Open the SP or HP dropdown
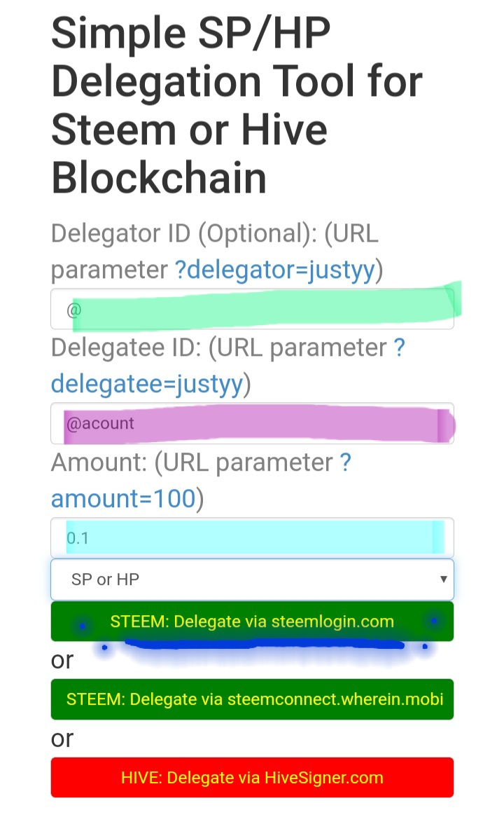Screen dimensions: 504x838 [252, 579]
